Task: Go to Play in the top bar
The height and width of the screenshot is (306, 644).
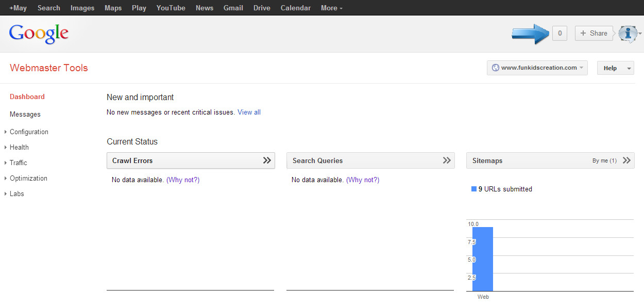Action: point(139,8)
